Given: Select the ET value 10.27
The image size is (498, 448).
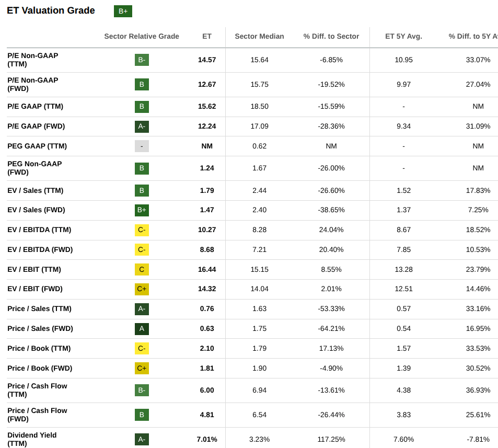Looking at the screenshot, I should pos(207,229).
